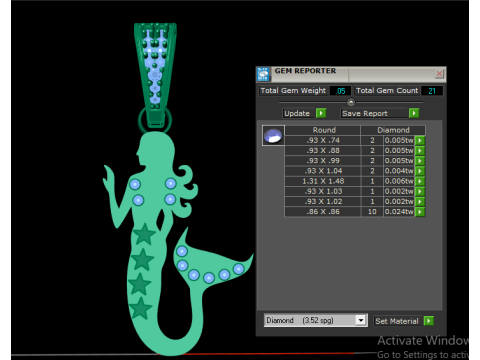This screenshot has height=360, width=480.
Task: Select the bottom star on the mermaid tail
Action: [x=140, y=308]
